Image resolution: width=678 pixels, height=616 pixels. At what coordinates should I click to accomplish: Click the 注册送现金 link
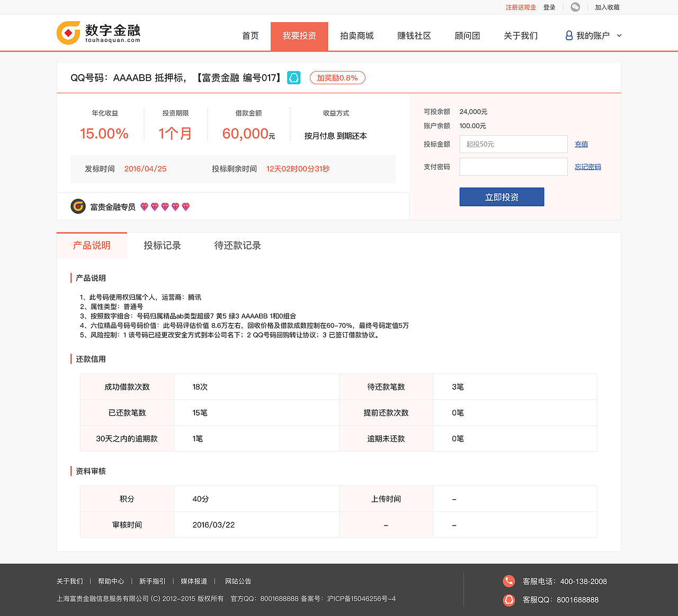tap(521, 7)
